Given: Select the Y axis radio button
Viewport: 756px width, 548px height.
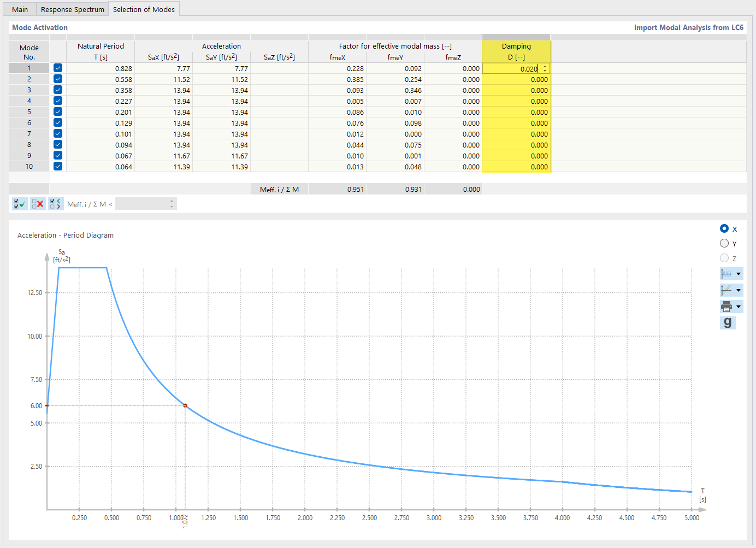Looking at the screenshot, I should click(x=724, y=243).
